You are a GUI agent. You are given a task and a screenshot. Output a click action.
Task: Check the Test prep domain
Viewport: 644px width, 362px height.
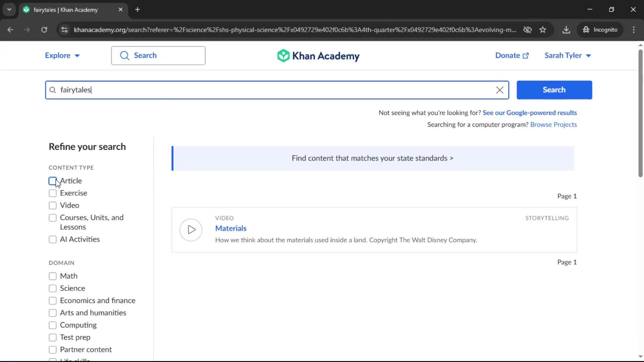[53, 338]
